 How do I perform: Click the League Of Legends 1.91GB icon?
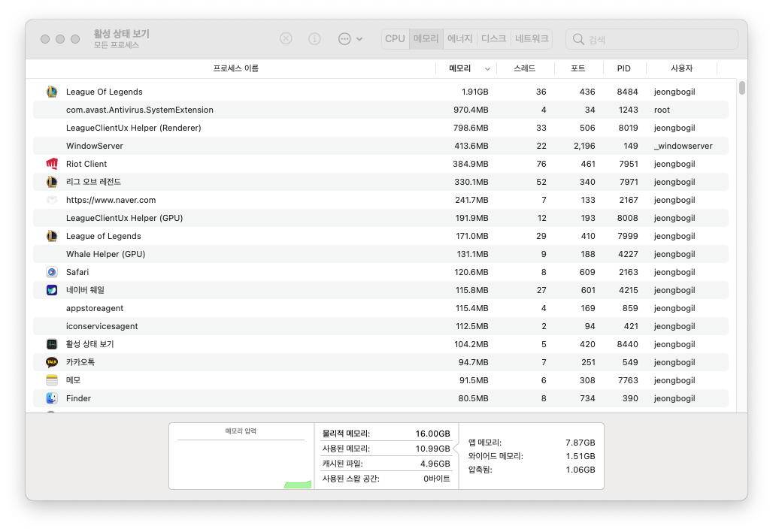[52, 92]
